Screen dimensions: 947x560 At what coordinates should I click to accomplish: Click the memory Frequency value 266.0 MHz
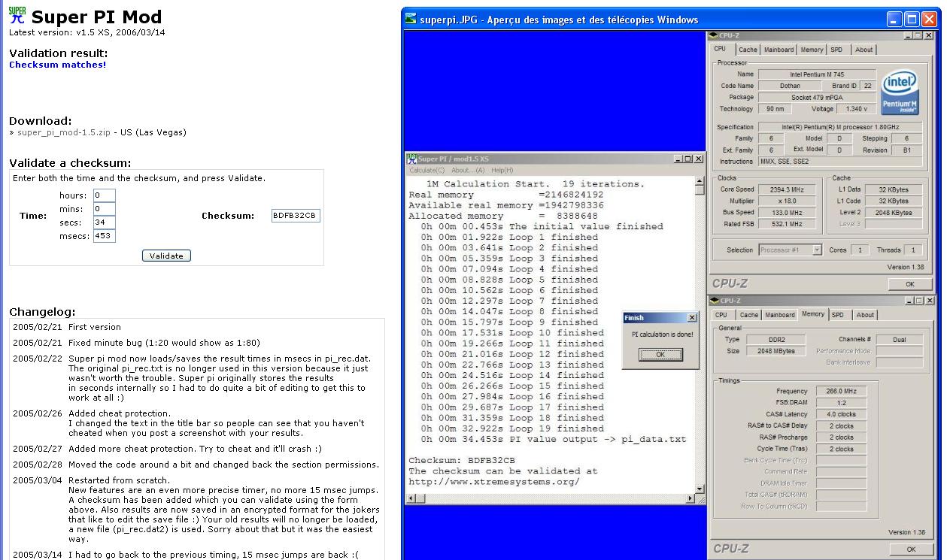(x=841, y=391)
